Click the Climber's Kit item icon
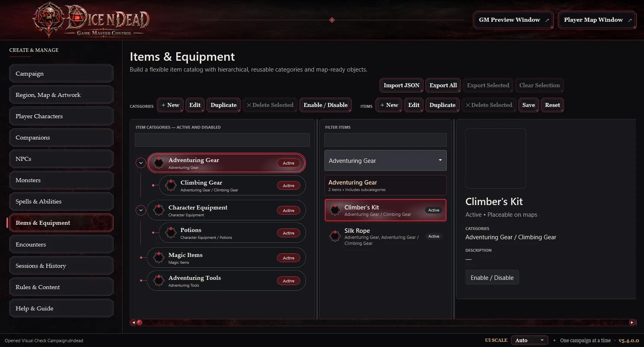 pos(335,210)
